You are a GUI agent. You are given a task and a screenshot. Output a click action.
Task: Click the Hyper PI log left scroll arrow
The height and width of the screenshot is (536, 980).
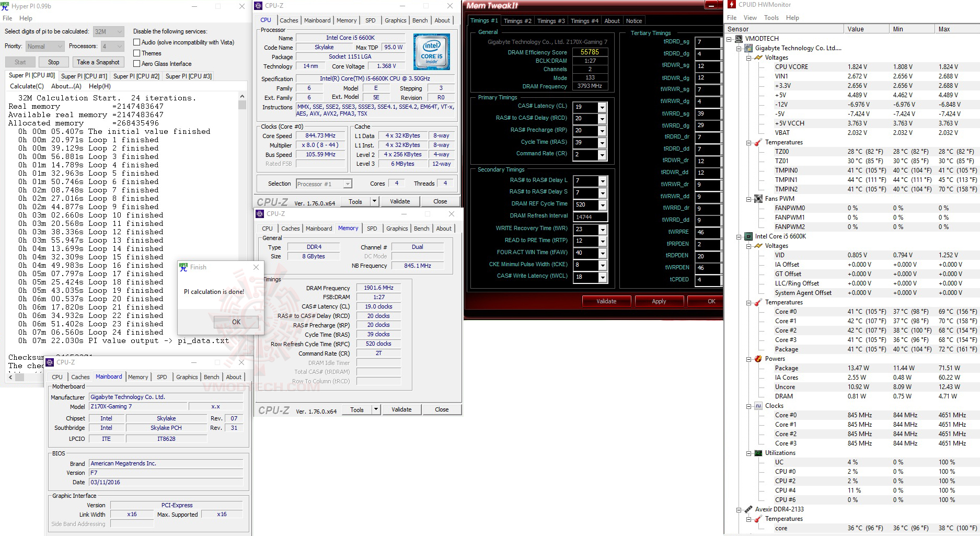pos(10,377)
